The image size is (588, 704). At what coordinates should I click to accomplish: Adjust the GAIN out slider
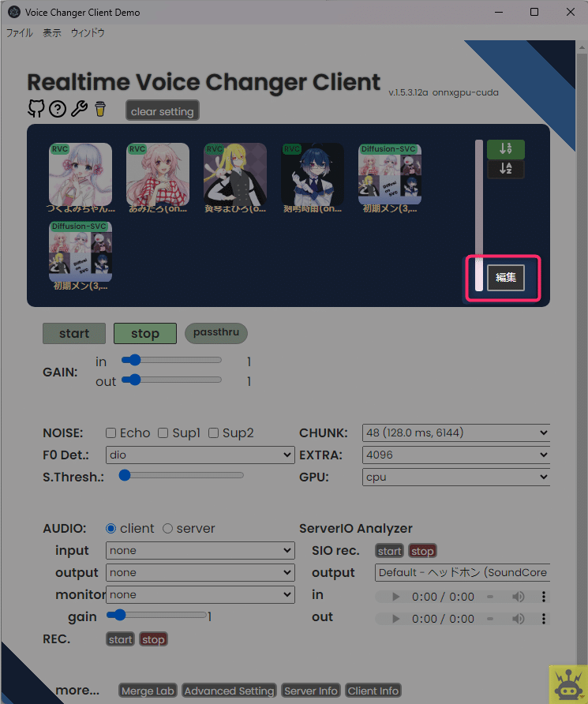coord(171,380)
